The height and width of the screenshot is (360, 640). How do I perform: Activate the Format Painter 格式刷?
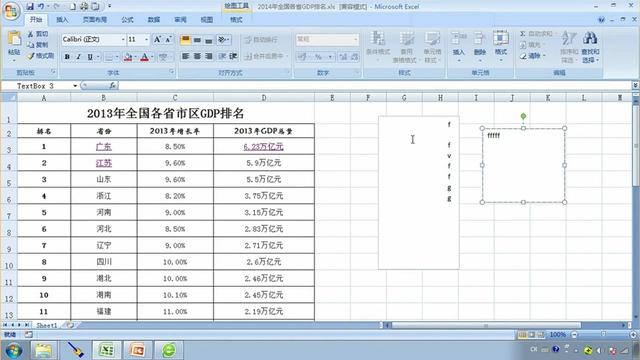click(40, 56)
